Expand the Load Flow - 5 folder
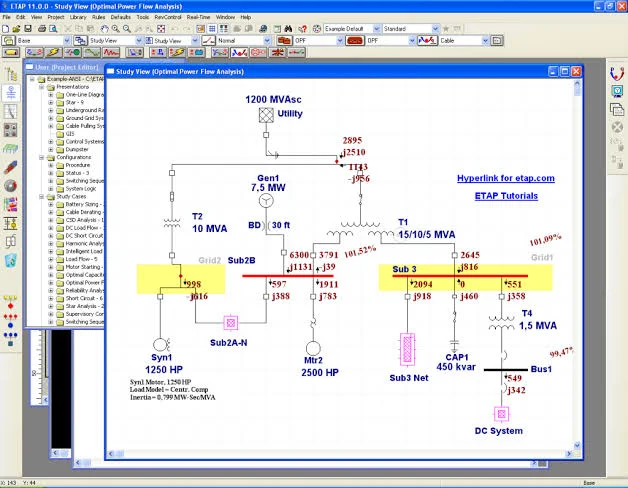The height and width of the screenshot is (488, 628). coord(51,259)
